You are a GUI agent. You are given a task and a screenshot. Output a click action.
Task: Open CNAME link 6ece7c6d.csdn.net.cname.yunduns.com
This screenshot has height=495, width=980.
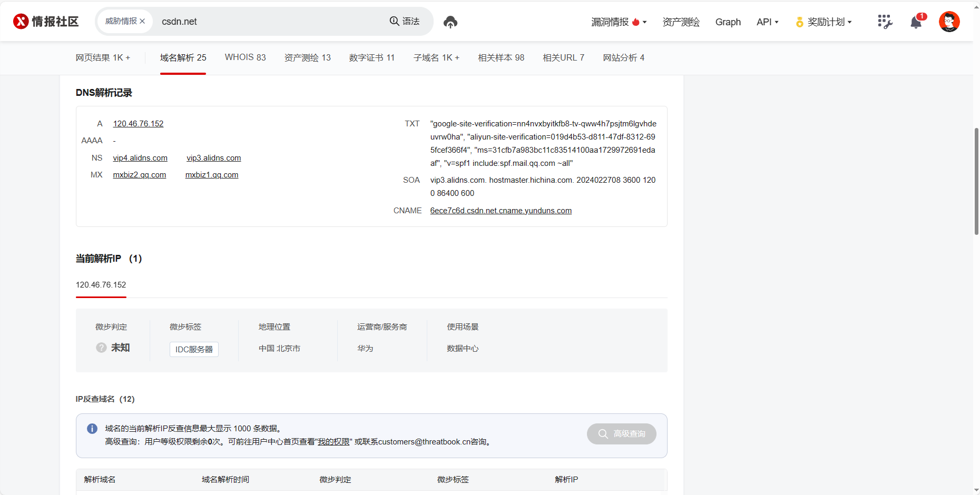pyautogui.click(x=501, y=211)
